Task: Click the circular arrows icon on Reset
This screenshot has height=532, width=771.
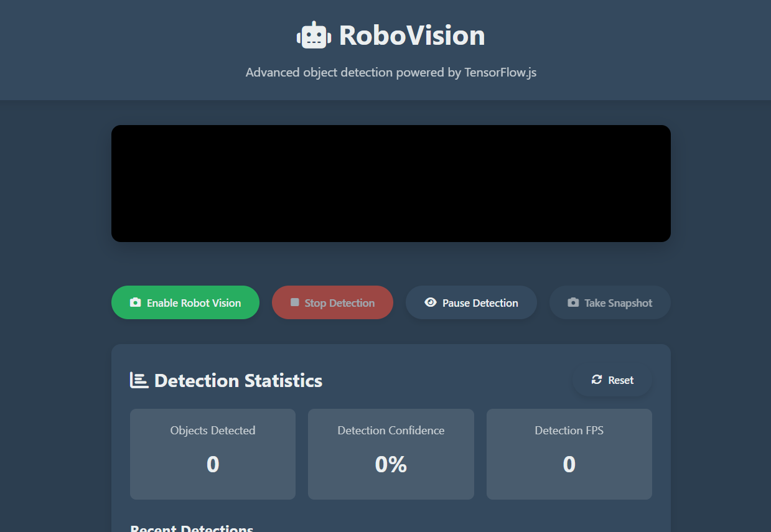Action: [597, 380]
